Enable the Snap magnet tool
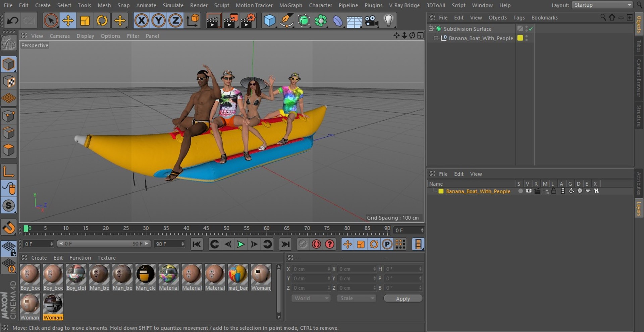The height and width of the screenshot is (332, 644). pos(9,228)
